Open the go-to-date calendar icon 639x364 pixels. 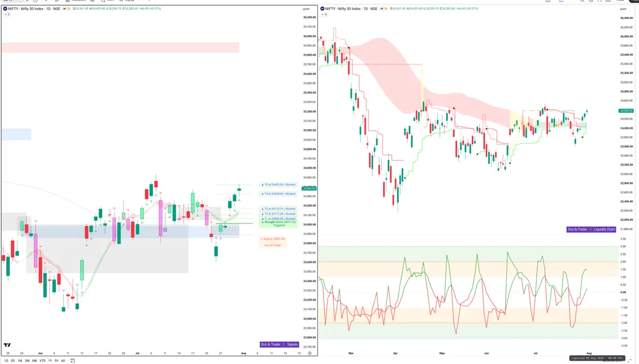tap(72, 360)
